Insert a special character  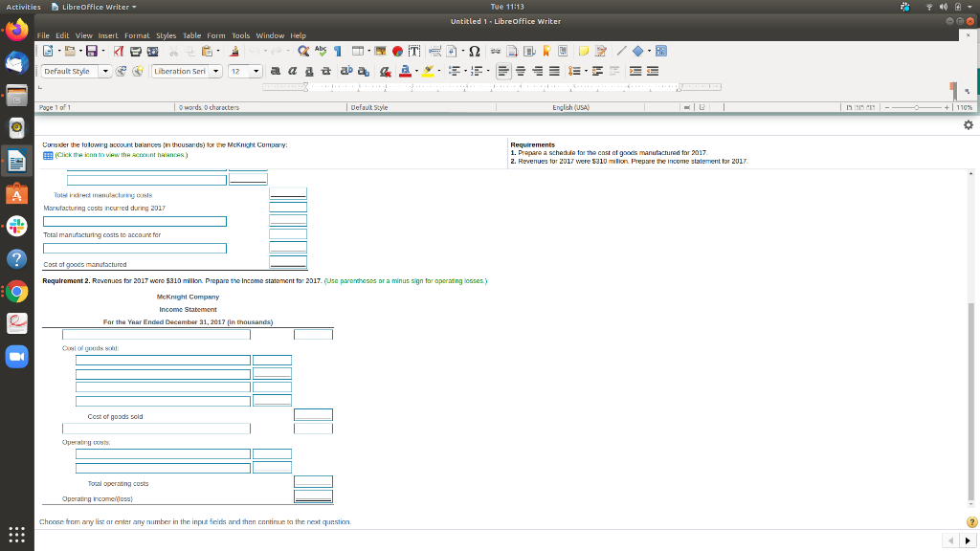(475, 52)
